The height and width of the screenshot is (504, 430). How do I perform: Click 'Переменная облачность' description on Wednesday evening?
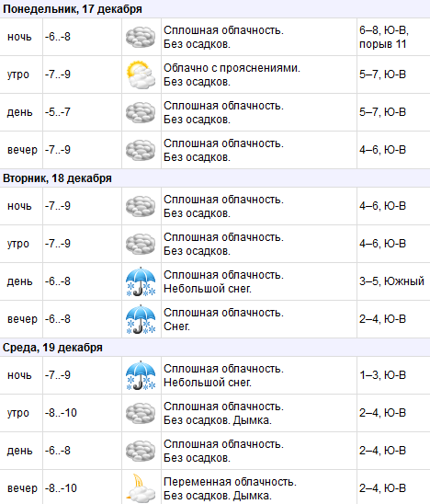[x=230, y=482]
